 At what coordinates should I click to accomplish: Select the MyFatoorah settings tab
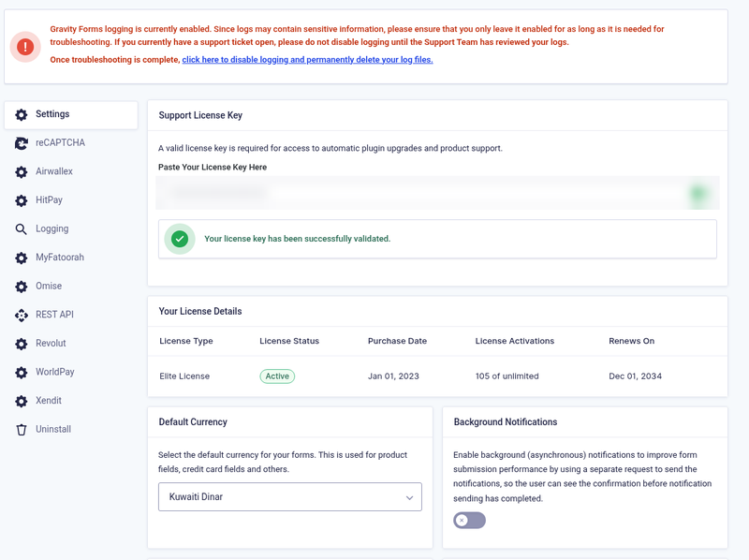[60, 258]
